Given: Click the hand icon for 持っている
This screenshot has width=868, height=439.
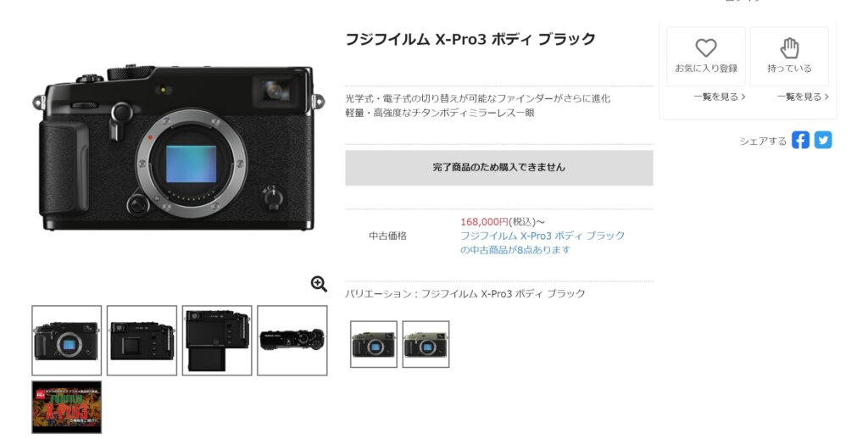Looking at the screenshot, I should tap(789, 48).
